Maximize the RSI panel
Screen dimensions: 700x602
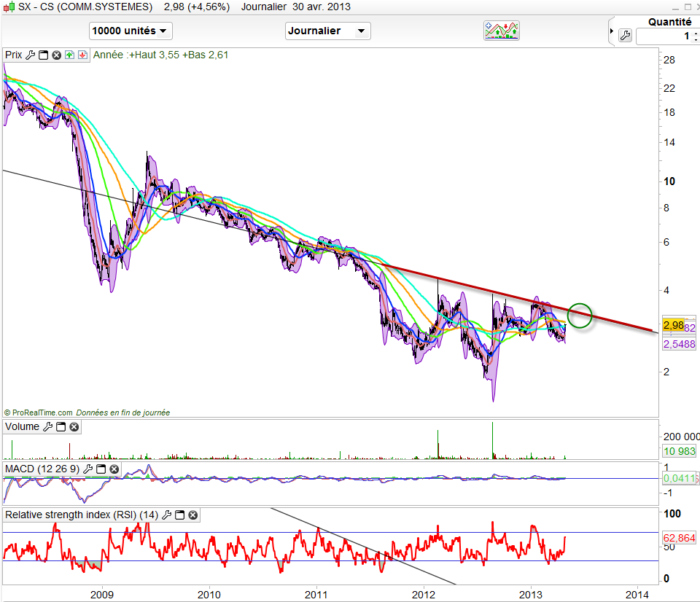179,515
